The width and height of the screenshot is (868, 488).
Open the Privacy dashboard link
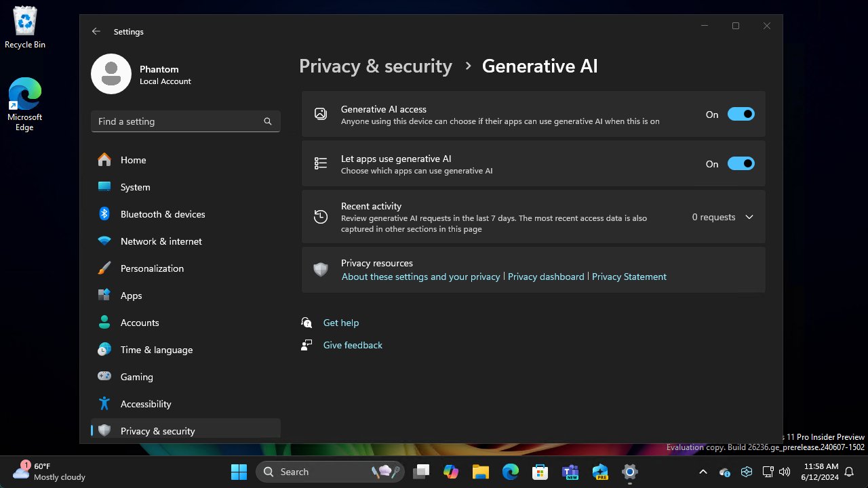click(546, 277)
